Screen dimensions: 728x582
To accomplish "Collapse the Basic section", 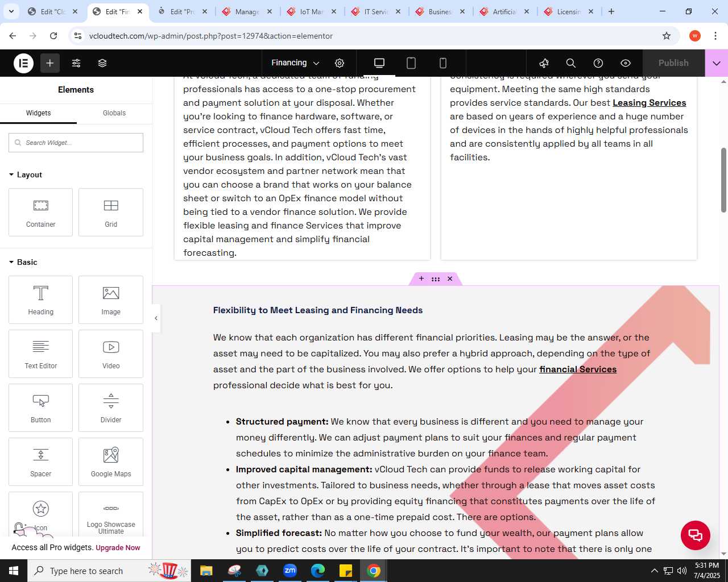I will click(x=23, y=262).
